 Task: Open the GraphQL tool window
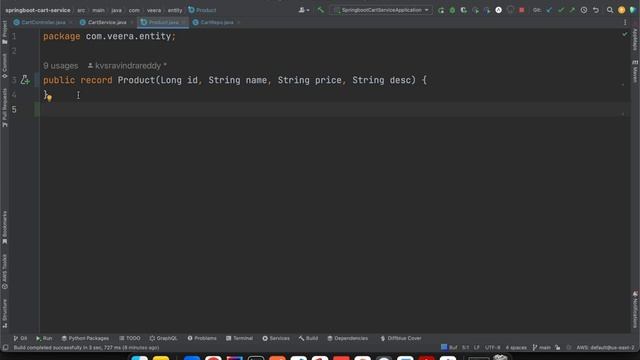pos(163,338)
